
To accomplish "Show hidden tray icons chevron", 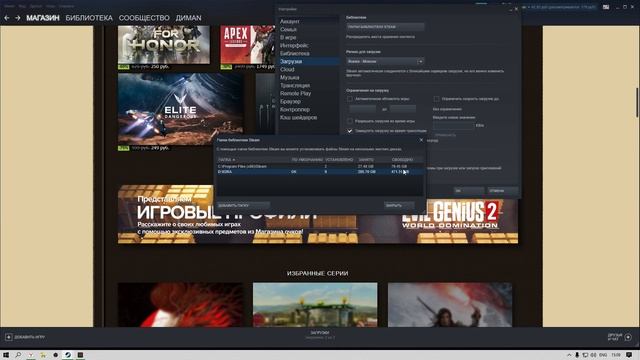I will click(569, 355).
